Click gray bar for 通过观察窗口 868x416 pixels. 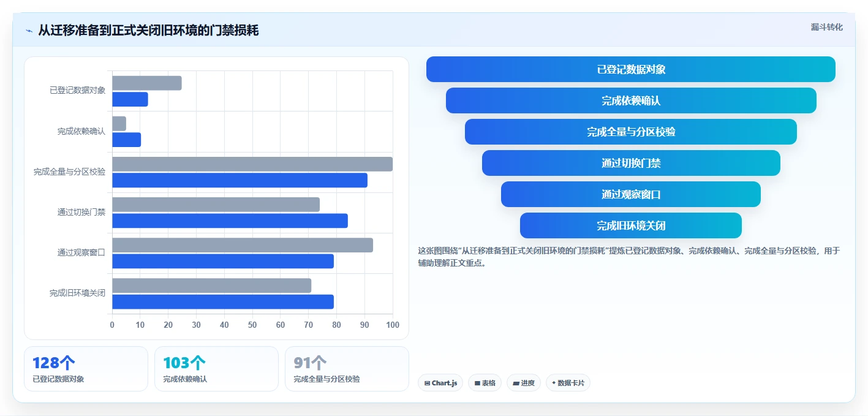pos(243,245)
